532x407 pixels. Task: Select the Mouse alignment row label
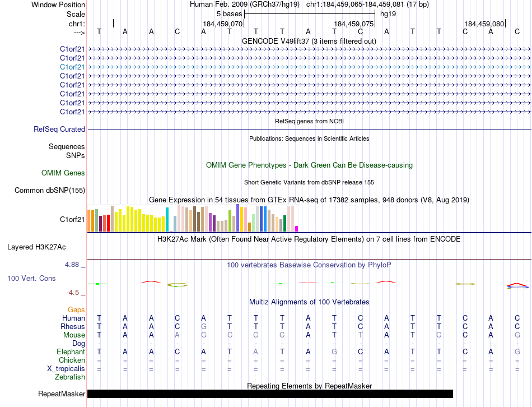[x=74, y=335]
